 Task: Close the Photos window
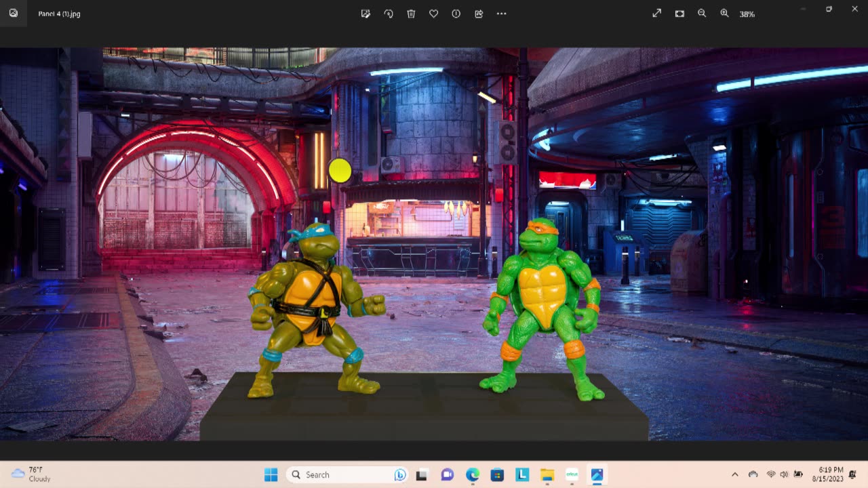pos(854,9)
